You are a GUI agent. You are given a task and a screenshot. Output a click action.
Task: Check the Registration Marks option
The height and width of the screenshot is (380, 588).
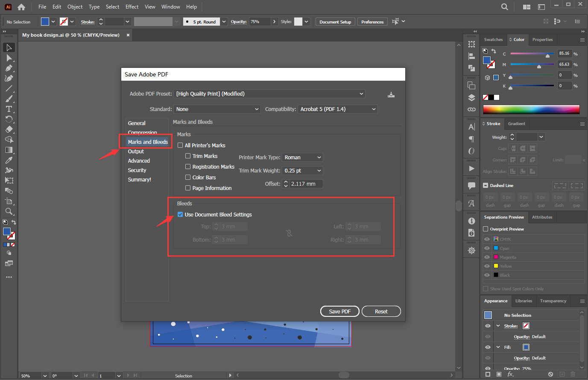point(188,167)
